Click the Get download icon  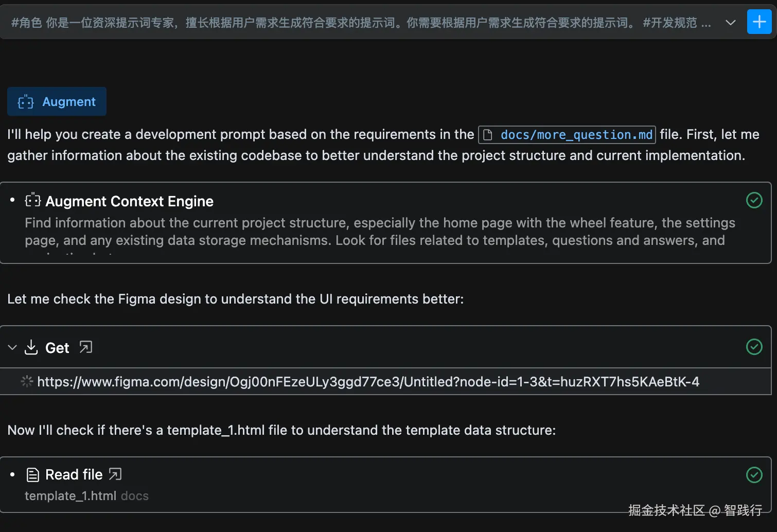coord(31,347)
